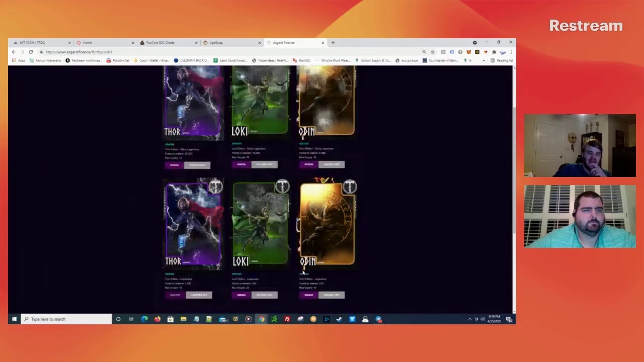Click the hammer badge on Legendary Thor

click(215, 187)
